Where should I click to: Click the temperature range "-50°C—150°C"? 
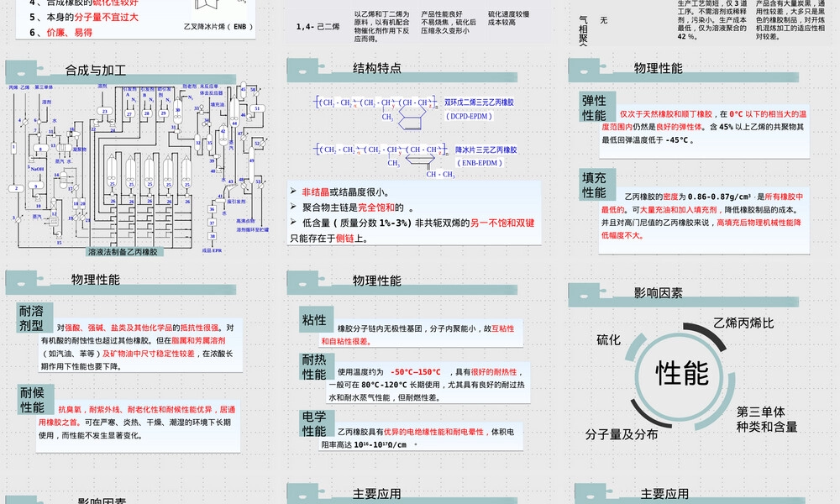415,372
